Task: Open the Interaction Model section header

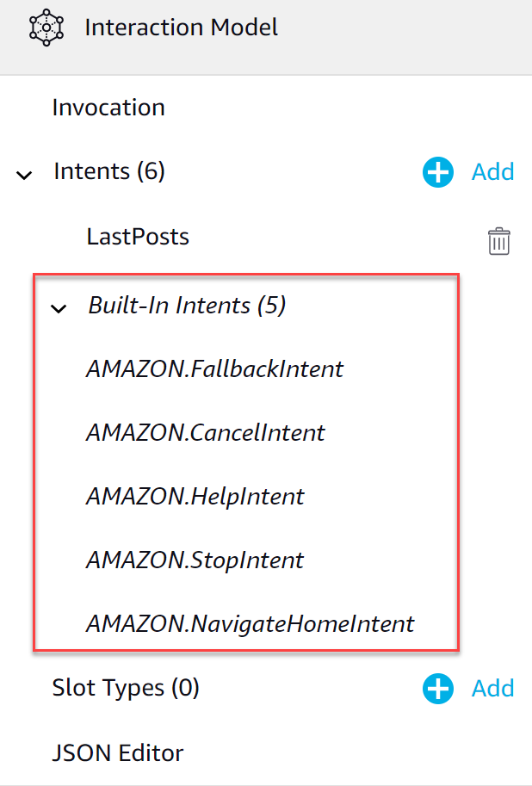Action: point(181,28)
